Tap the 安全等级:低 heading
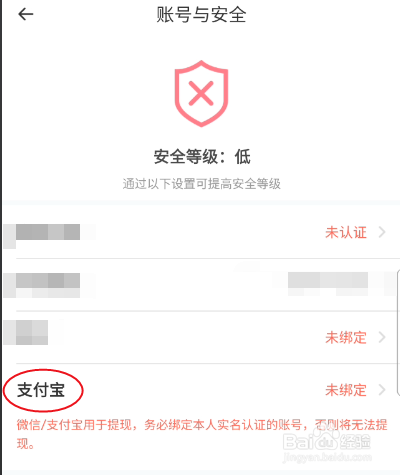The height and width of the screenshot is (475, 400). [202, 157]
